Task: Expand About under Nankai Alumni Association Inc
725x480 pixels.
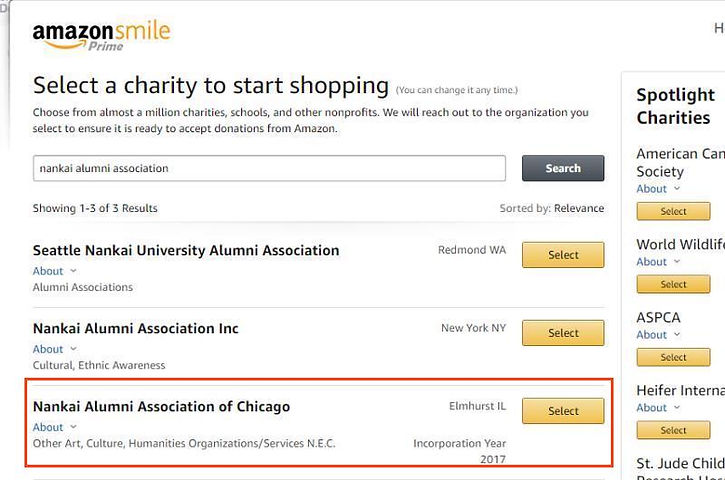Action: point(55,349)
